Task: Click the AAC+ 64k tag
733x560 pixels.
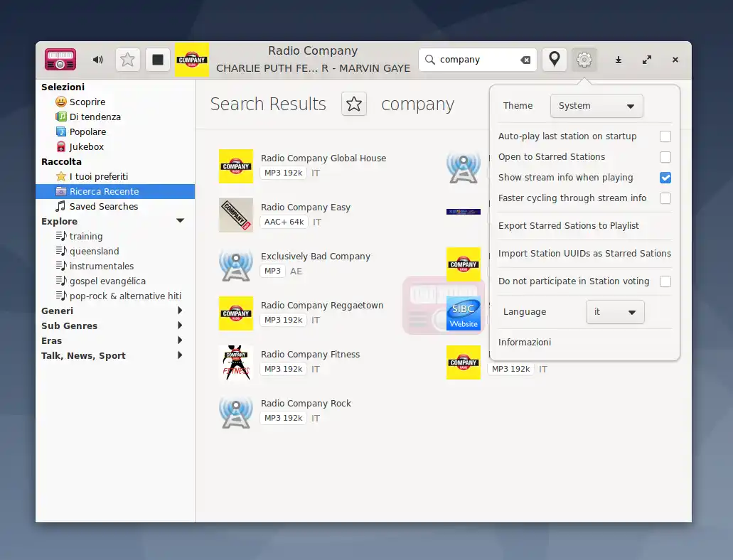Action: [x=284, y=222]
